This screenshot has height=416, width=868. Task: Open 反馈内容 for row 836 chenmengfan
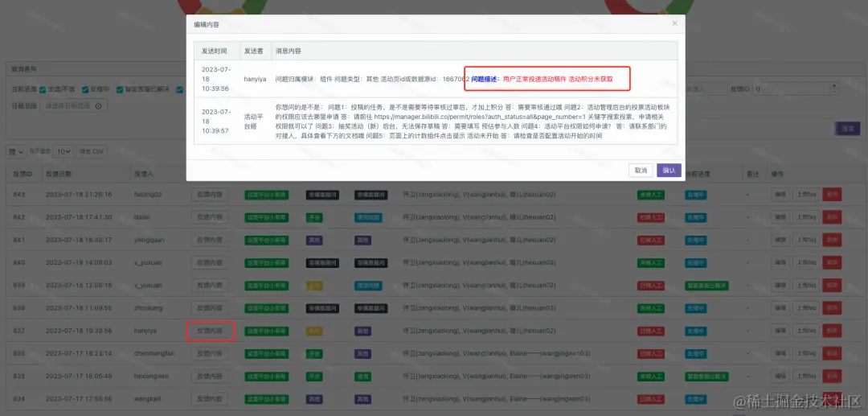pyautogui.click(x=209, y=353)
